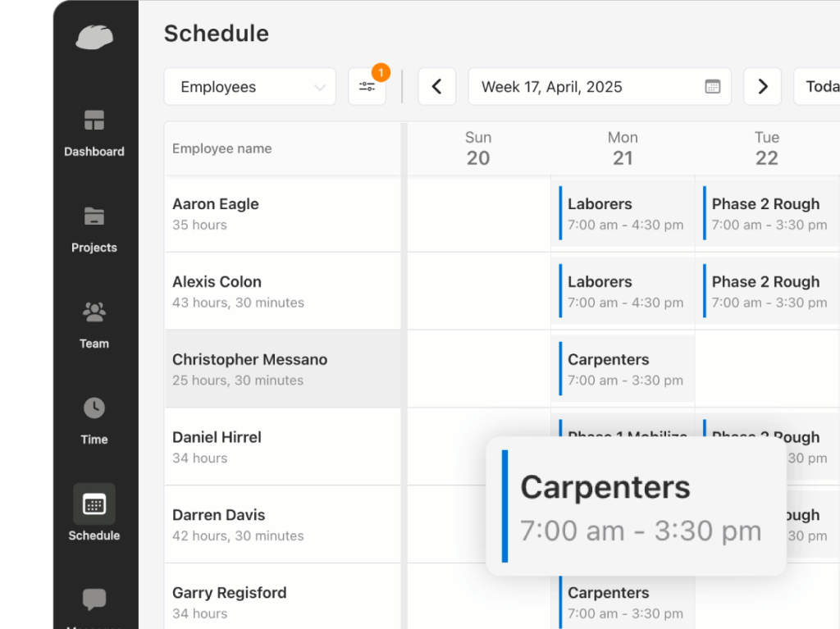This screenshot has width=840, height=629.
Task: Open Aaron Eagle's Monday Laborers shift
Action: (623, 214)
